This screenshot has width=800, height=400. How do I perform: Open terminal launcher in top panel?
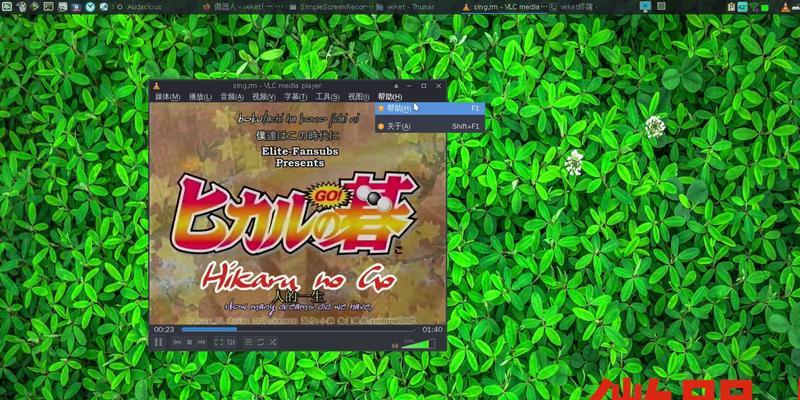48,7
